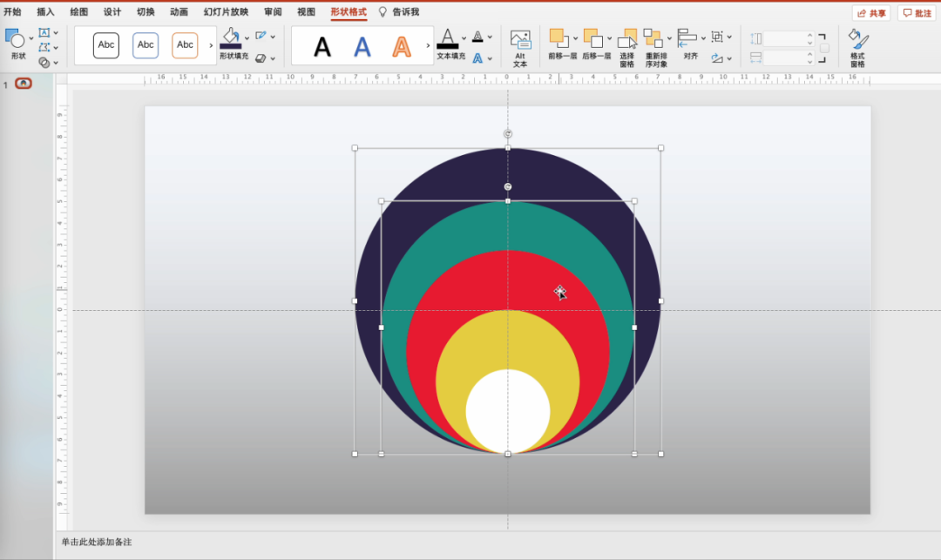
Task: Click the Text Outline icon
Action: tap(477, 37)
